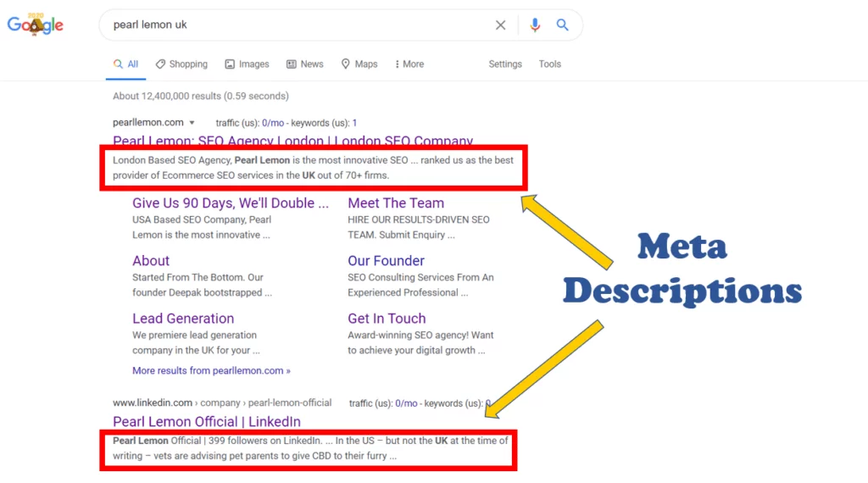Start voice search with the microphone icon

[535, 25]
